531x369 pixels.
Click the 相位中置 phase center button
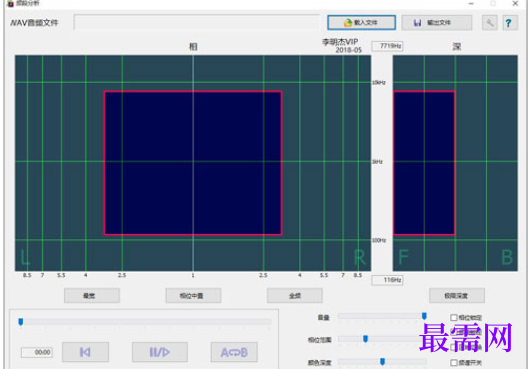[x=193, y=296]
